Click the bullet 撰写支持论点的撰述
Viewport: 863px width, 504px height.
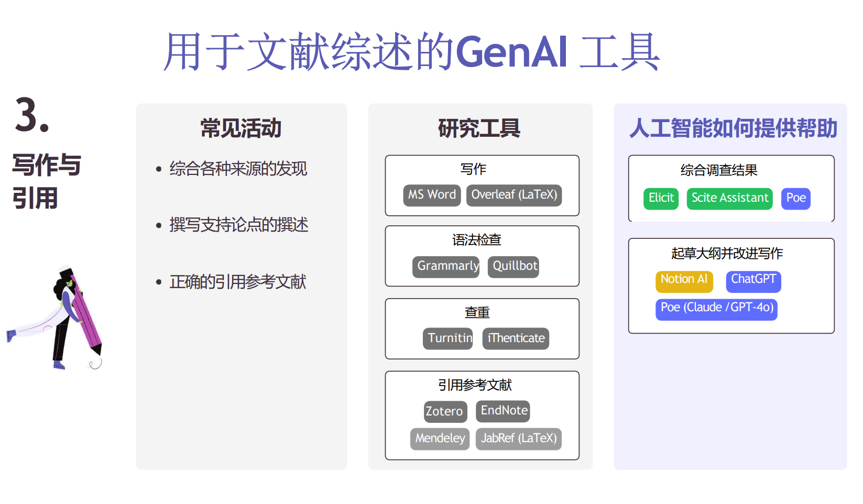click(239, 225)
